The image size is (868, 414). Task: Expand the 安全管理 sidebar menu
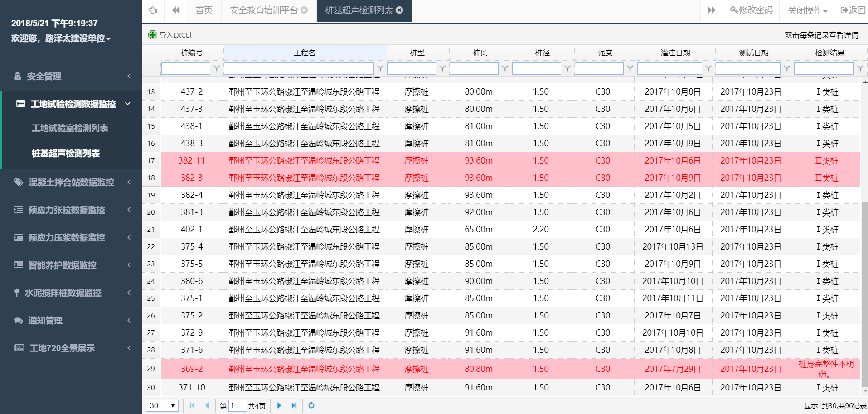pos(73,76)
